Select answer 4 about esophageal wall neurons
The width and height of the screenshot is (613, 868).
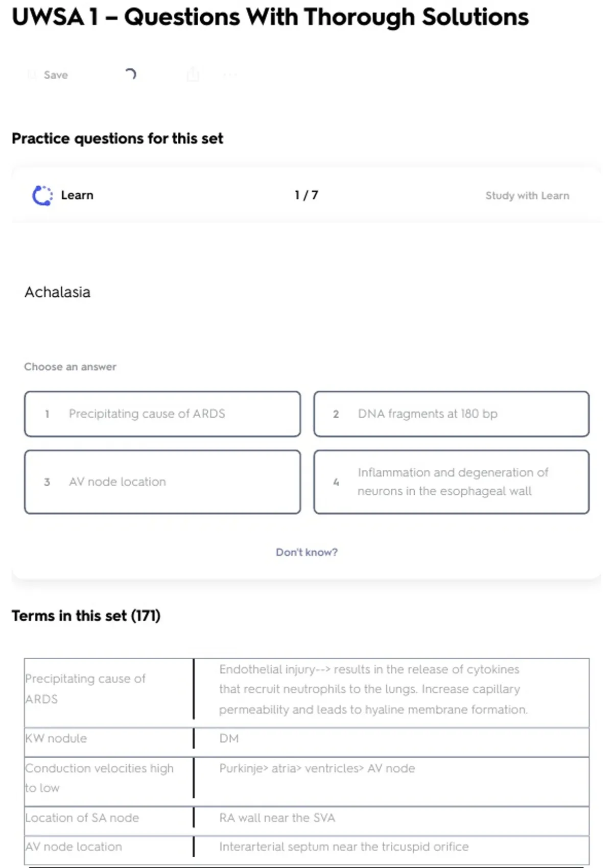tap(452, 482)
